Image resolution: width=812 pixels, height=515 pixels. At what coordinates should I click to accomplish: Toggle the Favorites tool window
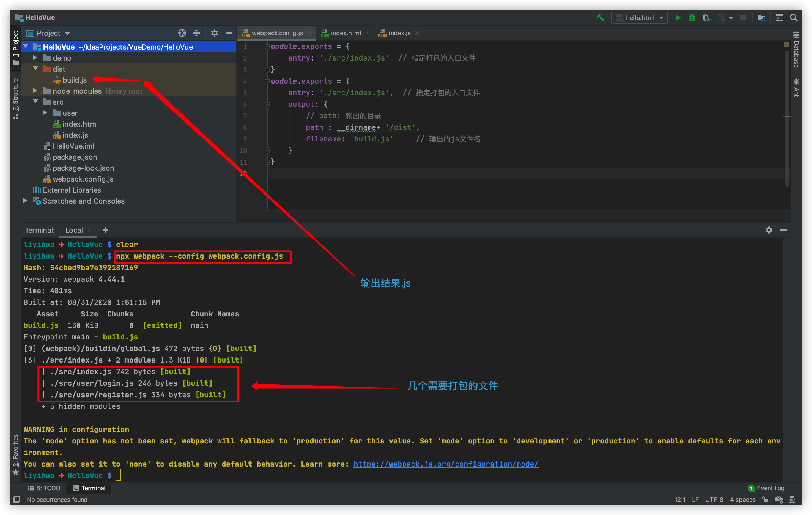click(15, 454)
